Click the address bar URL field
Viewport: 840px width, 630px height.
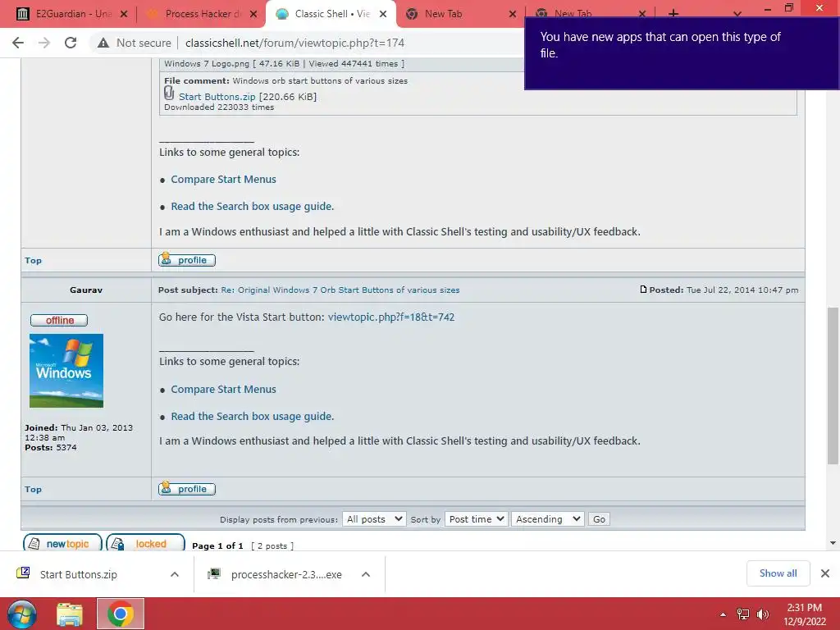(x=294, y=43)
